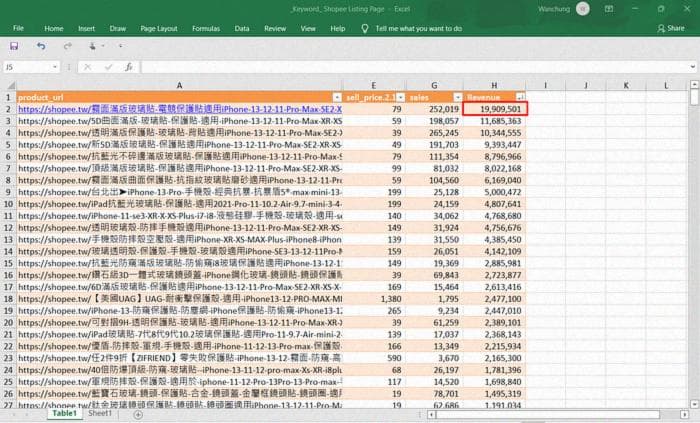
Task: Select the Table1 sheet tab
Action: click(64, 413)
